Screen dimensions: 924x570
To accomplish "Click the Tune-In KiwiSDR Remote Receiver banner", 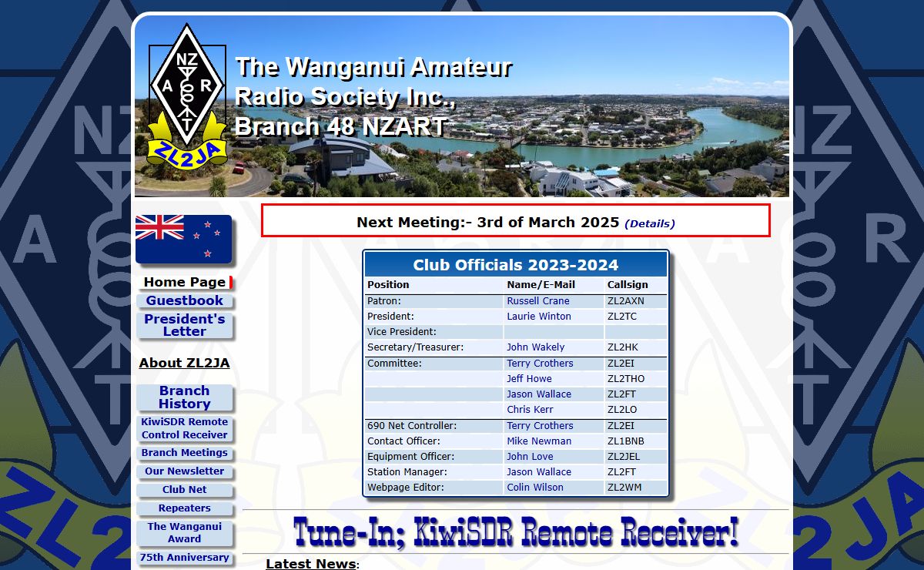I will pos(516,531).
